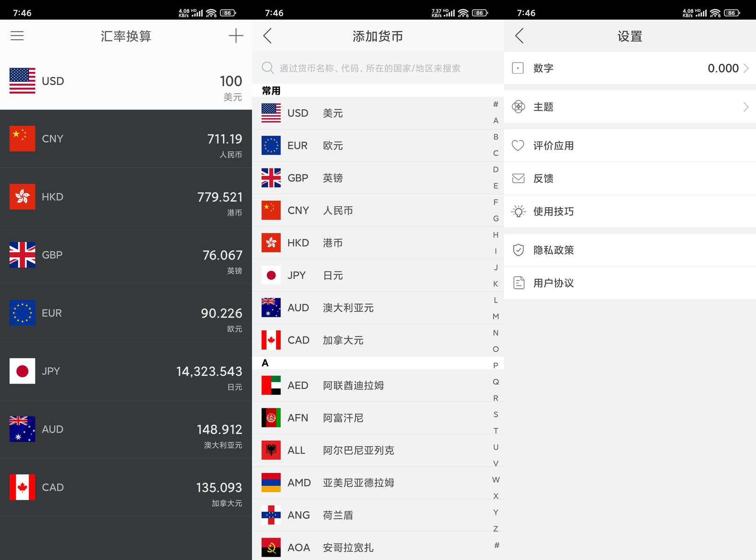
Task: Tap the theme flower icon
Action: (518, 107)
